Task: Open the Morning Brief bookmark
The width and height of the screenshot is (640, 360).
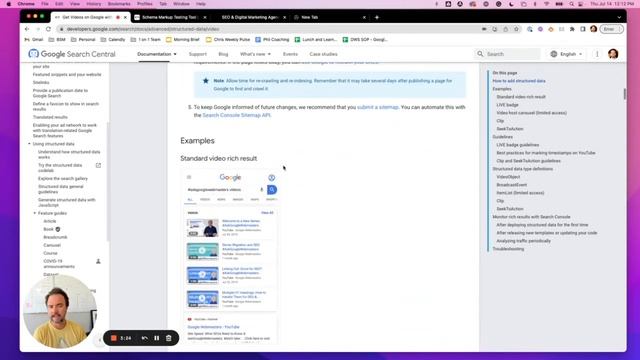Action: point(182,40)
